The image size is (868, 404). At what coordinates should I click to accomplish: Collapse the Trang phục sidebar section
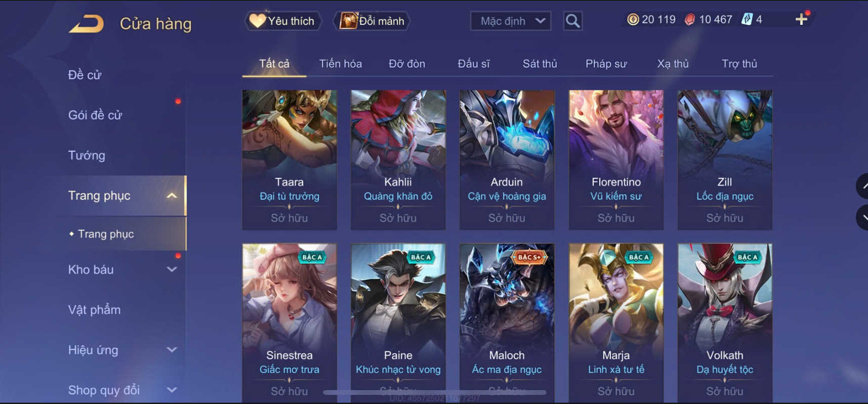pos(172,196)
